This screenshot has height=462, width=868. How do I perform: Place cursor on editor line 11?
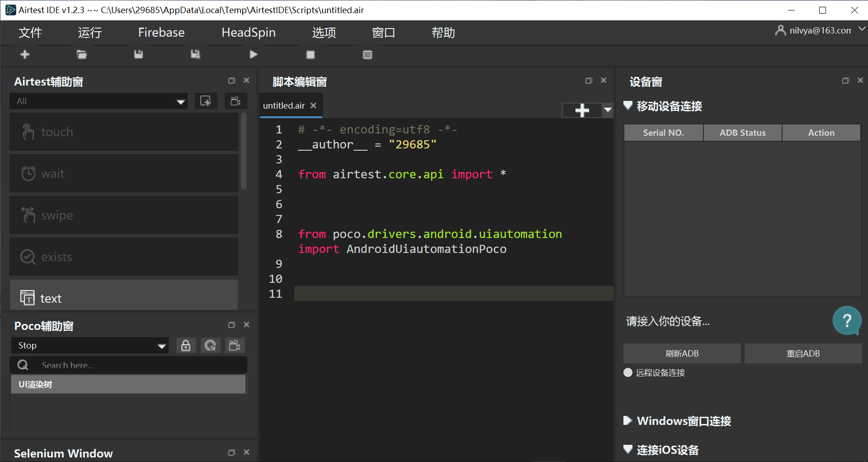[x=453, y=294]
